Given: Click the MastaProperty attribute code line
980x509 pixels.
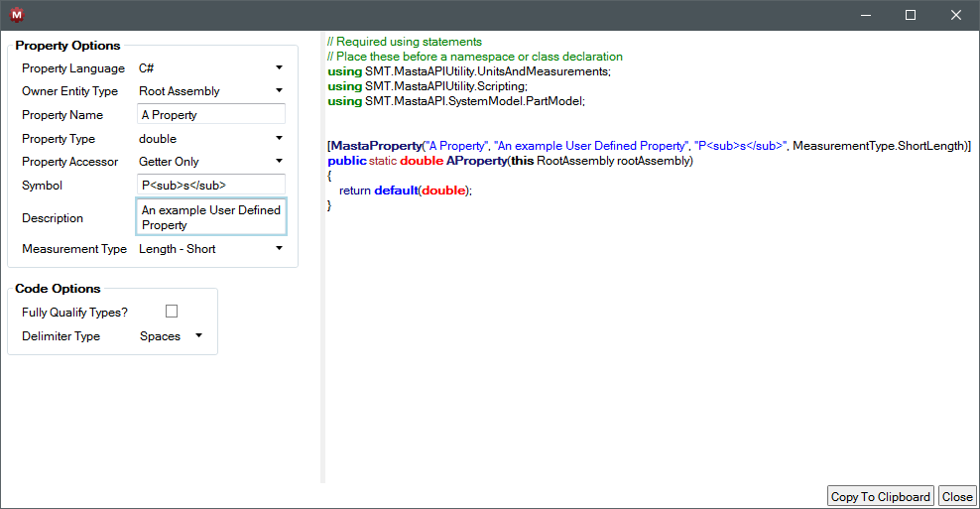Looking at the screenshot, I should click(x=650, y=146).
